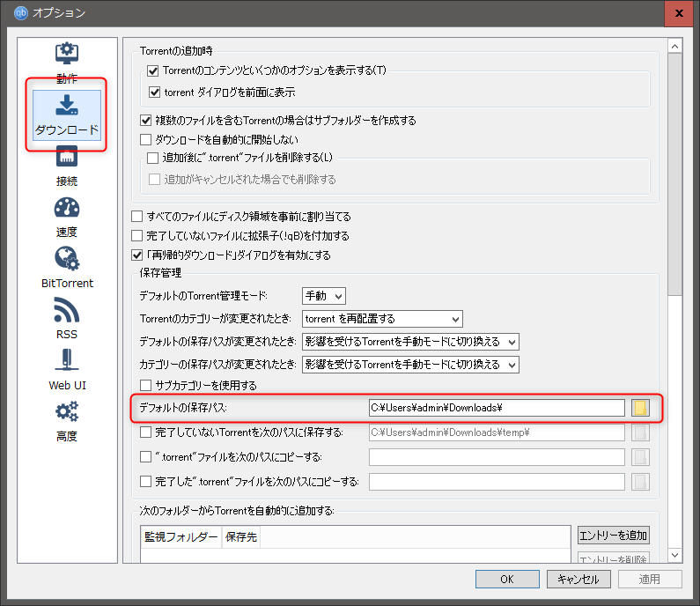Click folder browse icon for デフォルトの保存パス
Viewport: 700px width, 606px height.
(640, 408)
